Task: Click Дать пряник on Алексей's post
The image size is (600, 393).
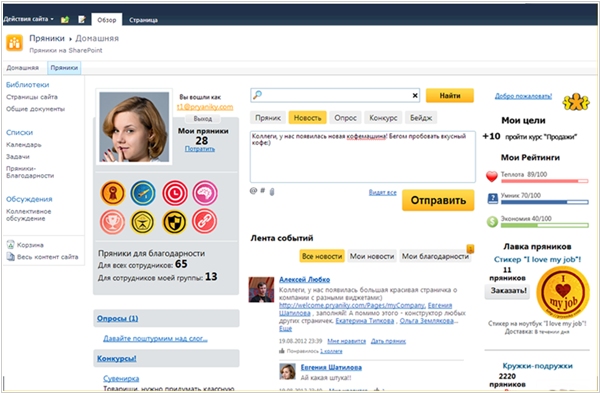Action: [388, 341]
